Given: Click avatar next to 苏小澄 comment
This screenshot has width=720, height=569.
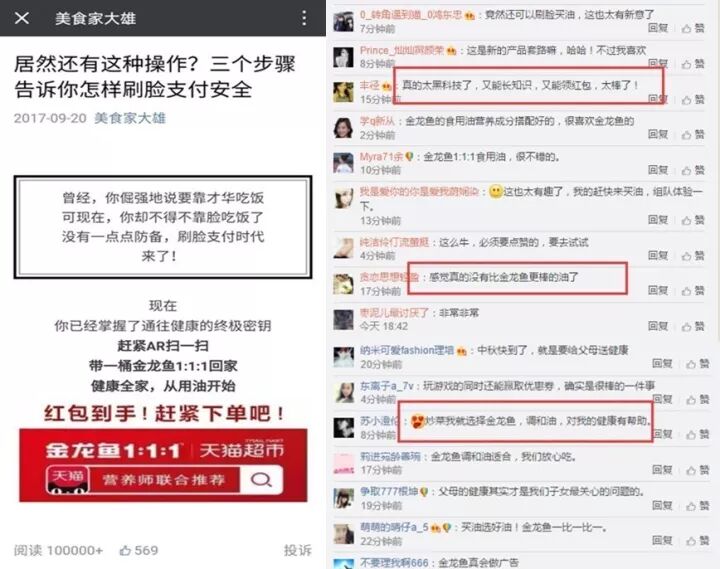Looking at the screenshot, I should tap(343, 428).
